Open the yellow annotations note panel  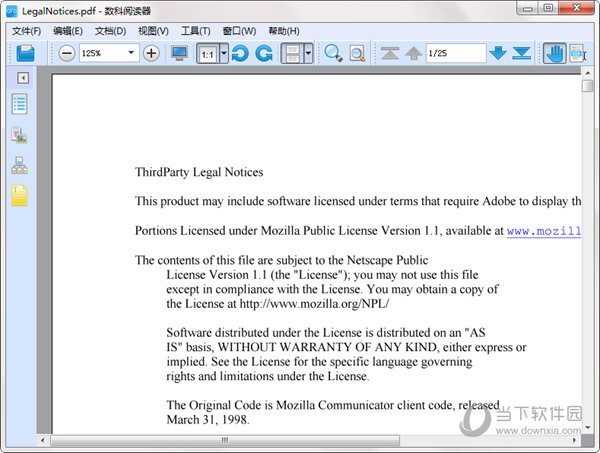click(20, 196)
